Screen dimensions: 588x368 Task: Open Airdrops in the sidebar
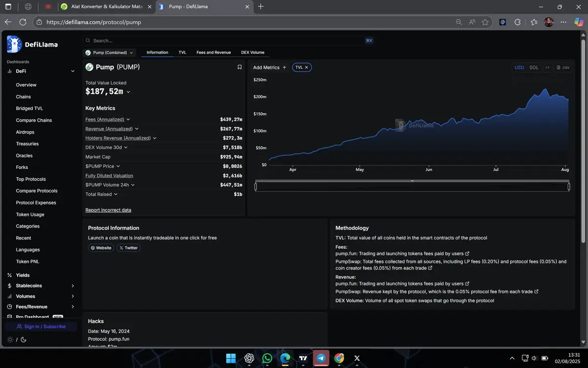[25, 132]
